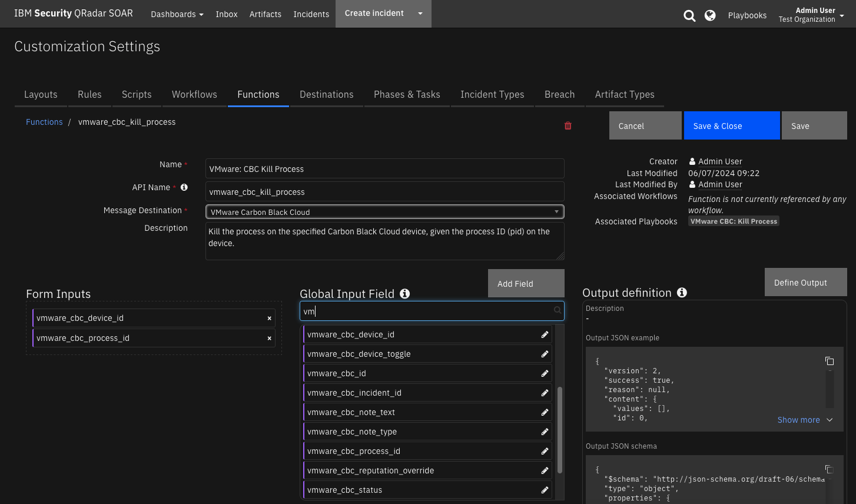Viewport: 856px width, 504px height.
Task: Delete function using red trash icon
Action: click(x=568, y=125)
